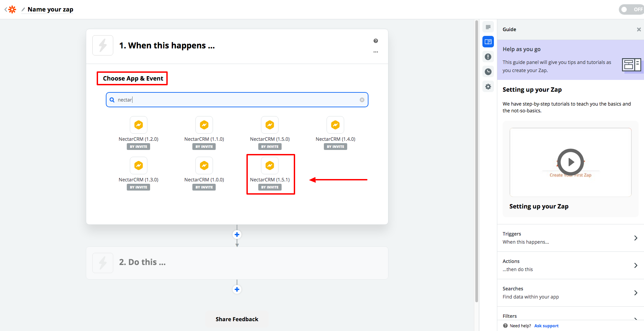This screenshot has width=644, height=331.
Task: Click into the app search field containing 'nectar'
Action: 237,100
